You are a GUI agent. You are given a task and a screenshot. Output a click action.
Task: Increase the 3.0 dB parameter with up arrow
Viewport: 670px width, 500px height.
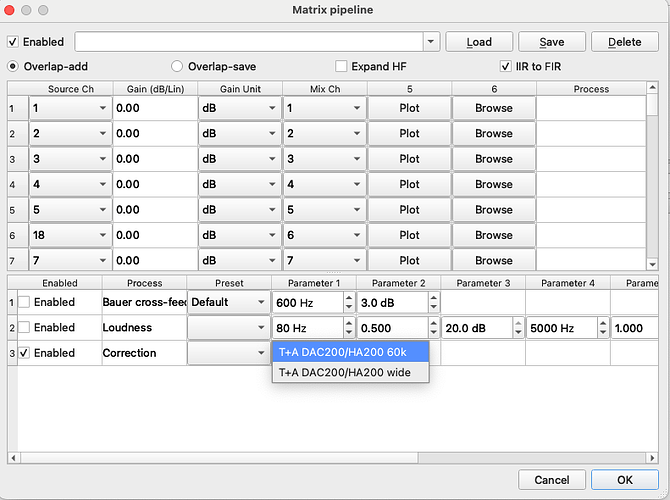tap(434, 298)
